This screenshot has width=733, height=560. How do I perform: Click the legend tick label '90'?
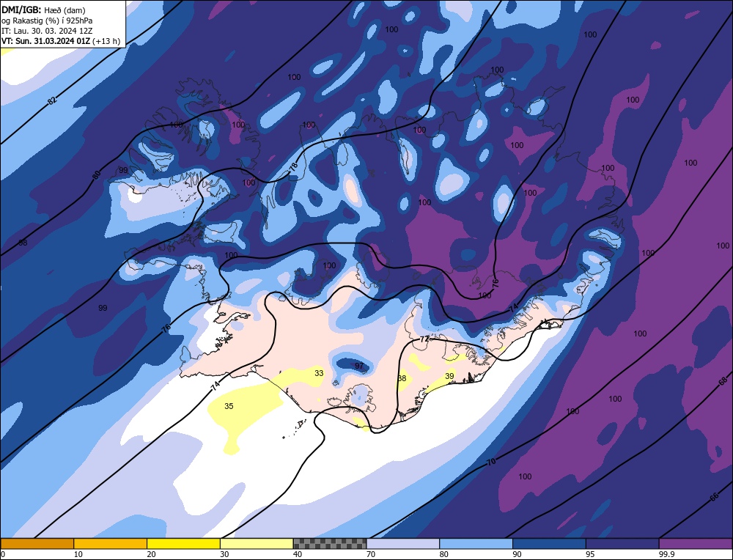517,554
